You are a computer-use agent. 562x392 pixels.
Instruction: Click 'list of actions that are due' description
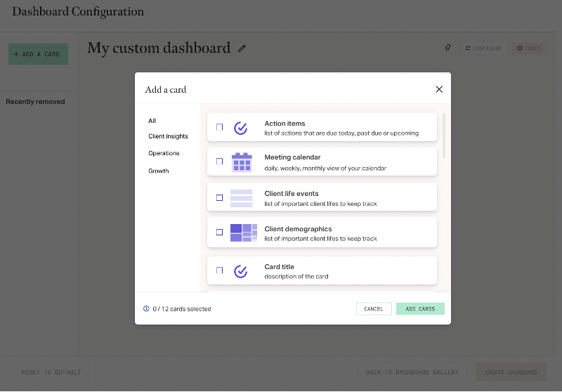(x=341, y=133)
